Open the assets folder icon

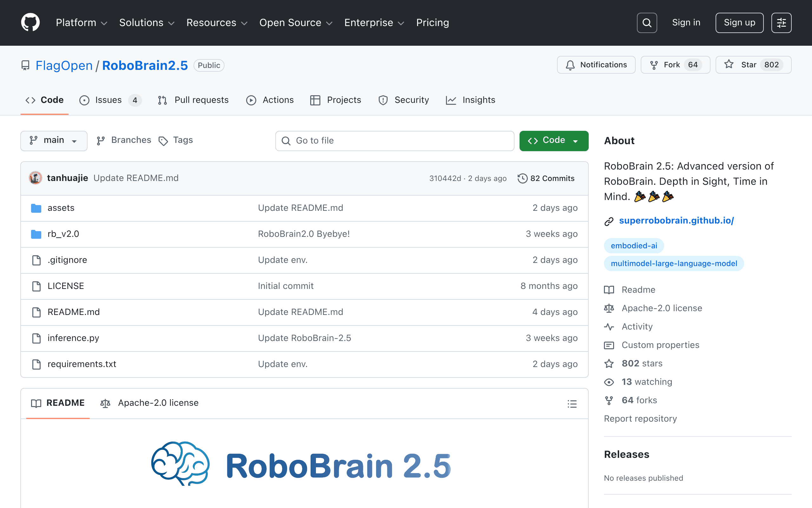pyautogui.click(x=36, y=208)
